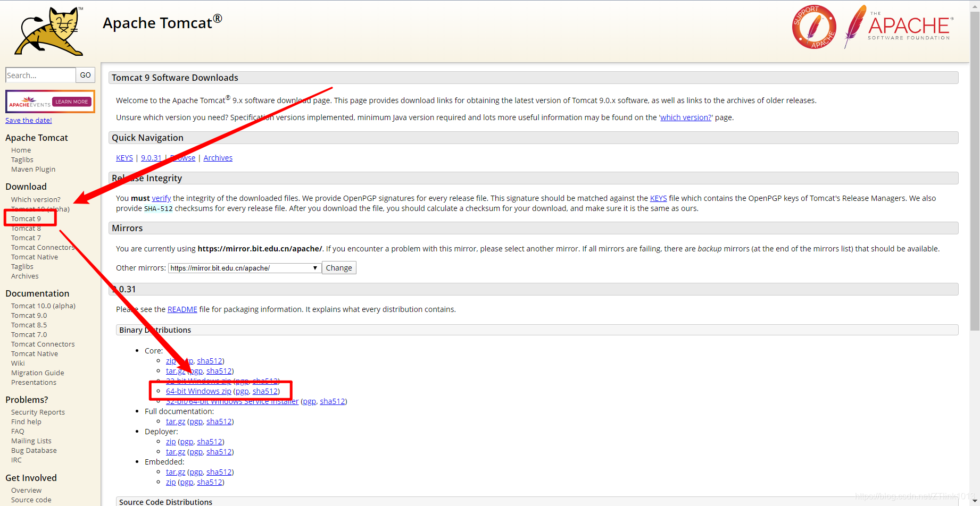980x506 pixels.
Task: Open the ApacheEvents Learn More banner
Action: pyautogui.click(x=50, y=102)
